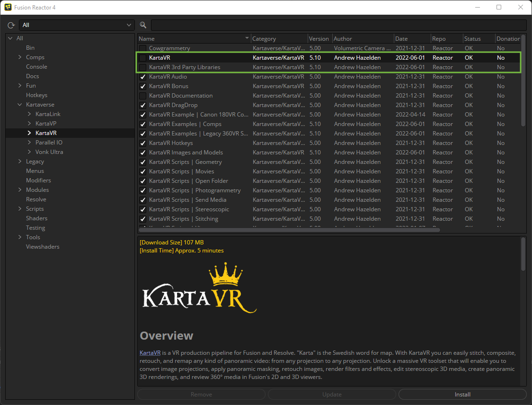The height and width of the screenshot is (405, 532).
Task: Expand the Fun category
Action: click(x=20, y=86)
